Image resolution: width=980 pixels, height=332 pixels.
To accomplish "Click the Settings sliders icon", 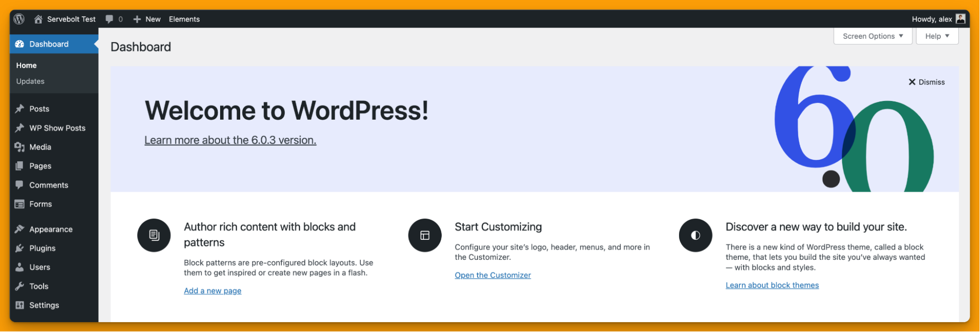I will [20, 305].
